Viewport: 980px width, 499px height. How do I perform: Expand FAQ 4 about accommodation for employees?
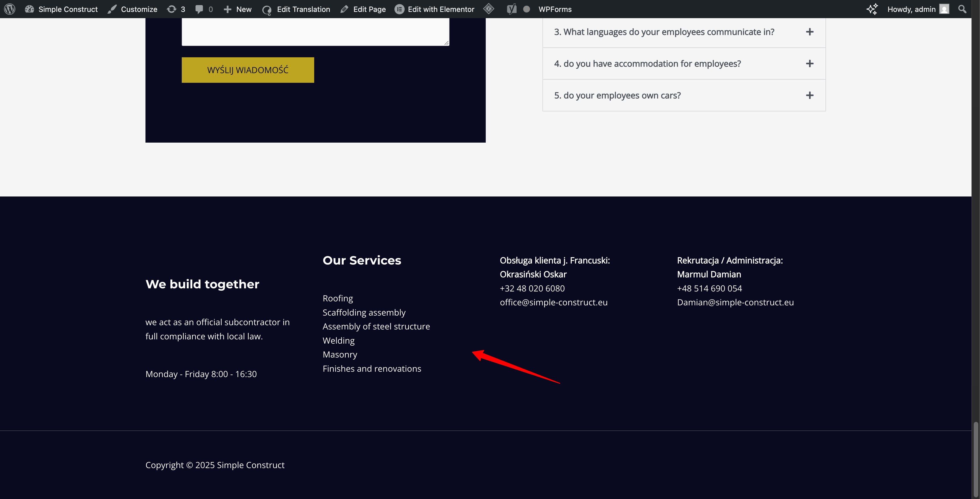pyautogui.click(x=684, y=64)
